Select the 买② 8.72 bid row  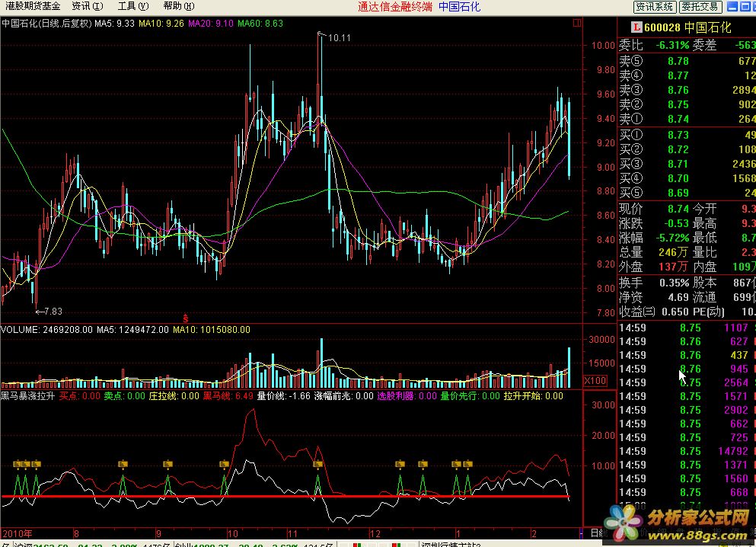(x=687, y=149)
